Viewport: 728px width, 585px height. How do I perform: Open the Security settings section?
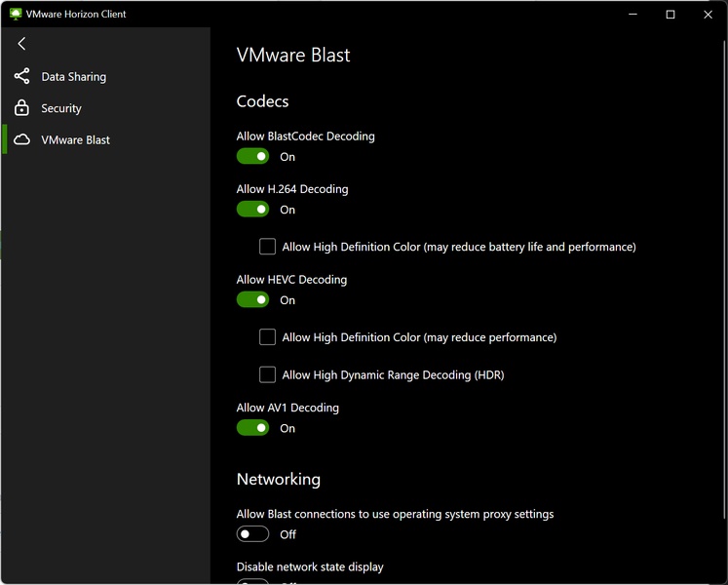pyautogui.click(x=61, y=108)
